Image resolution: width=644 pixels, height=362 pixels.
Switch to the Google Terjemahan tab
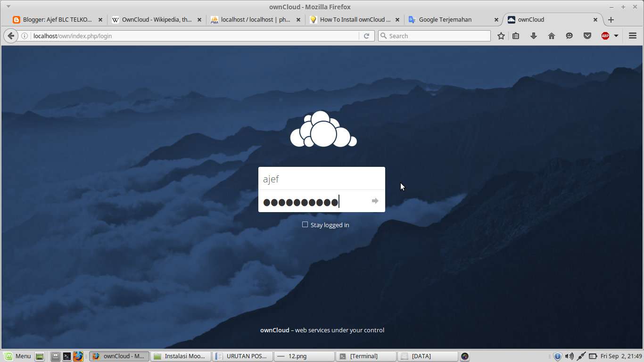(x=454, y=20)
